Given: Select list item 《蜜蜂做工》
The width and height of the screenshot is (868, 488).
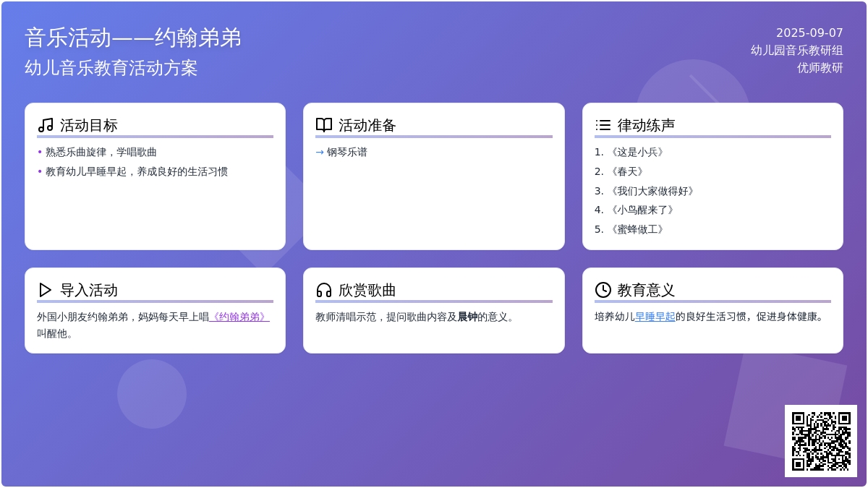Looking at the screenshot, I should [x=637, y=229].
